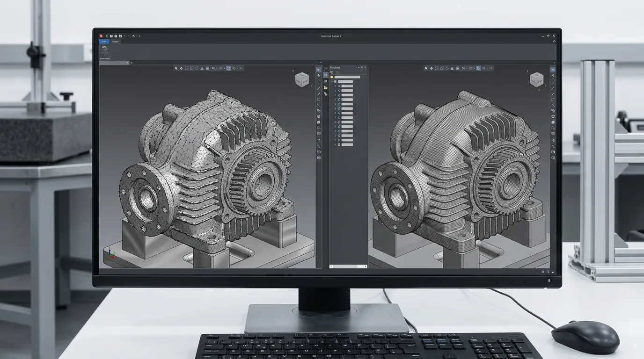Open the quick access toolbar dropdown arrow
Image resolution: width=644 pixels, height=359 pixels.
tap(139, 36)
